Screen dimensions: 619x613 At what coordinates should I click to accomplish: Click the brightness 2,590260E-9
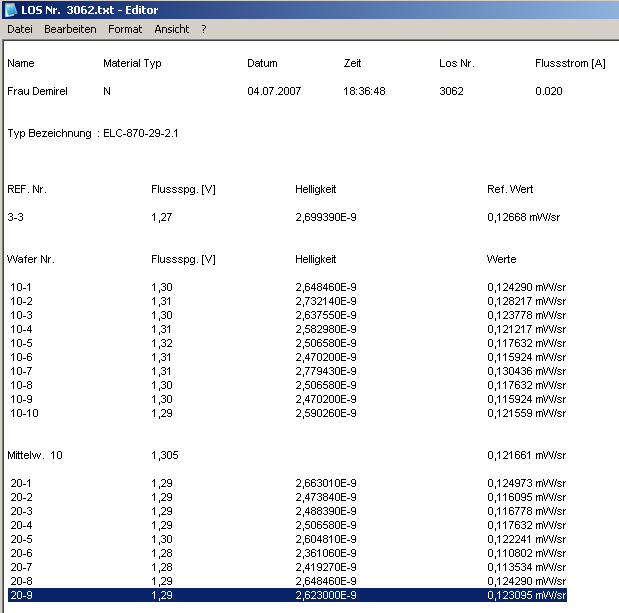click(x=326, y=413)
